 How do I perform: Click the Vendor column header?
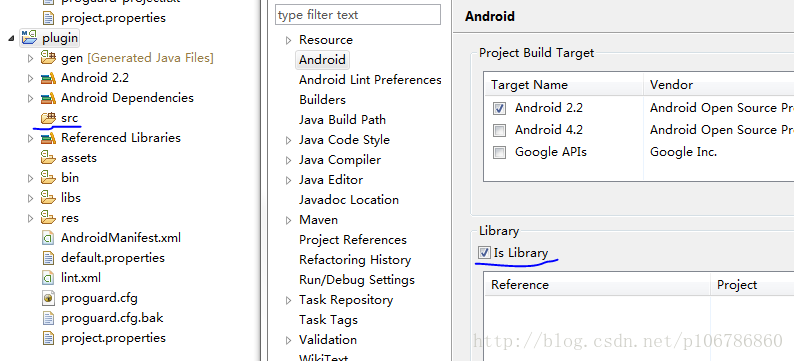(719, 85)
